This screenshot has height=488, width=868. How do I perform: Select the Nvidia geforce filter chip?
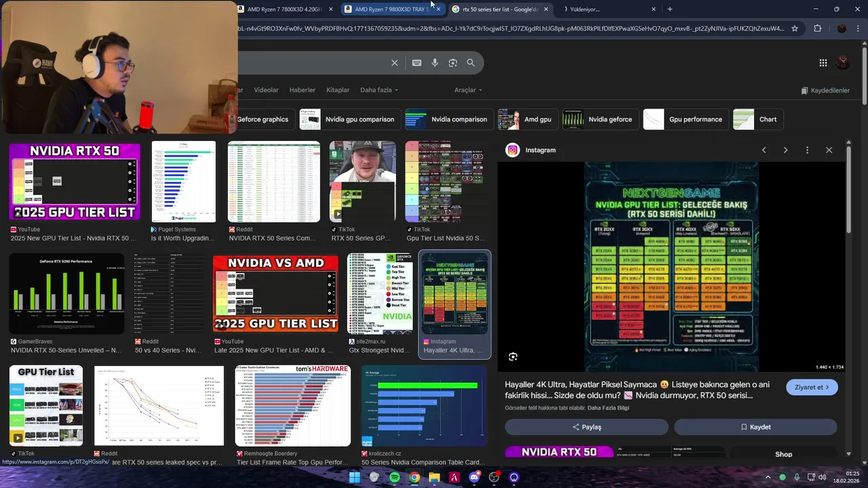(600, 119)
